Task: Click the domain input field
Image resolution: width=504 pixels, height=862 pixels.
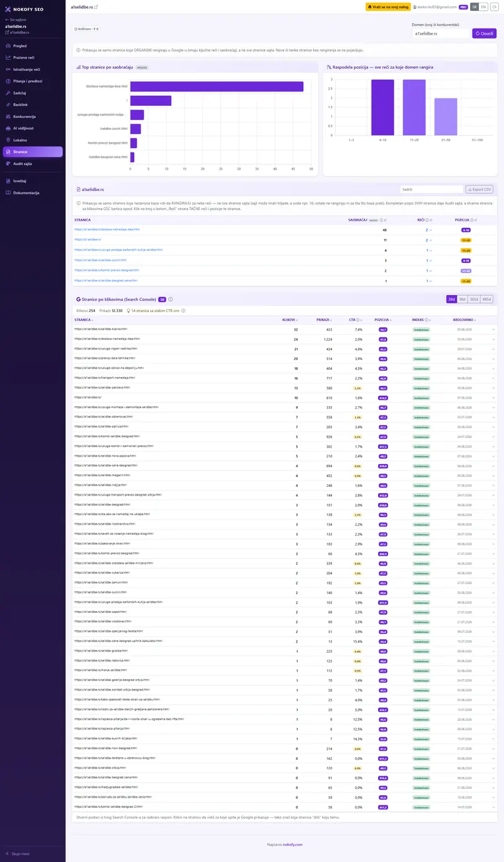Action: coord(440,33)
